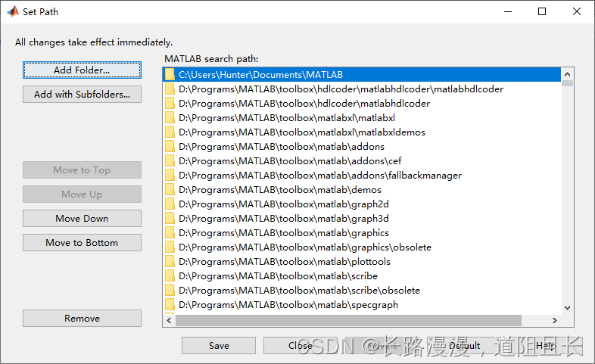Click folder icon beside matlabxl\matlabxldemos
The width and height of the screenshot is (595, 364).
170,132
